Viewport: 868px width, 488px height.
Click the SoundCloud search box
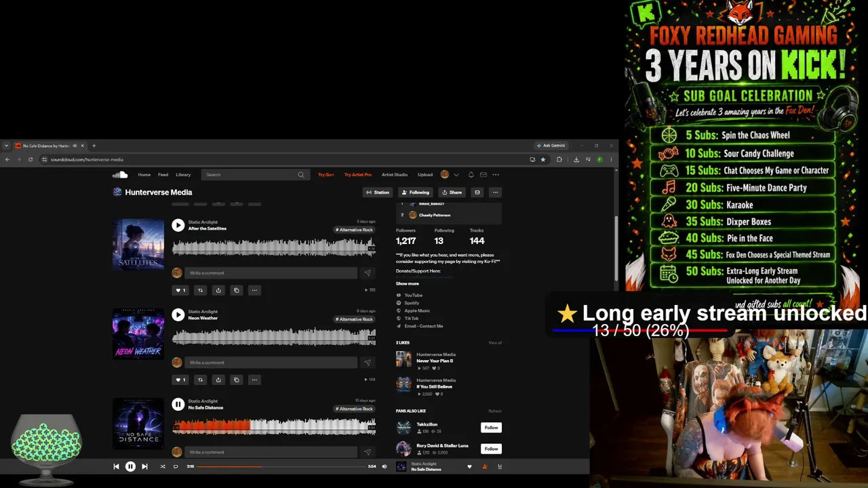(x=255, y=175)
